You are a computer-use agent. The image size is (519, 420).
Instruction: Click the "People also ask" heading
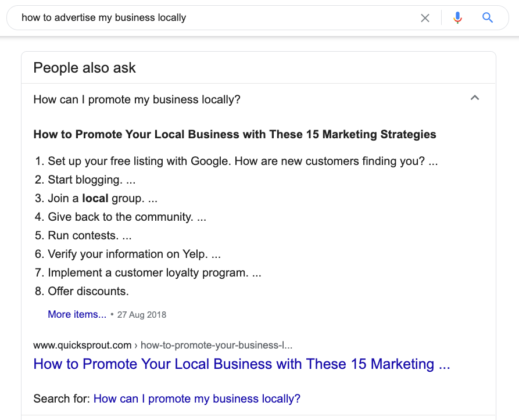click(x=84, y=67)
